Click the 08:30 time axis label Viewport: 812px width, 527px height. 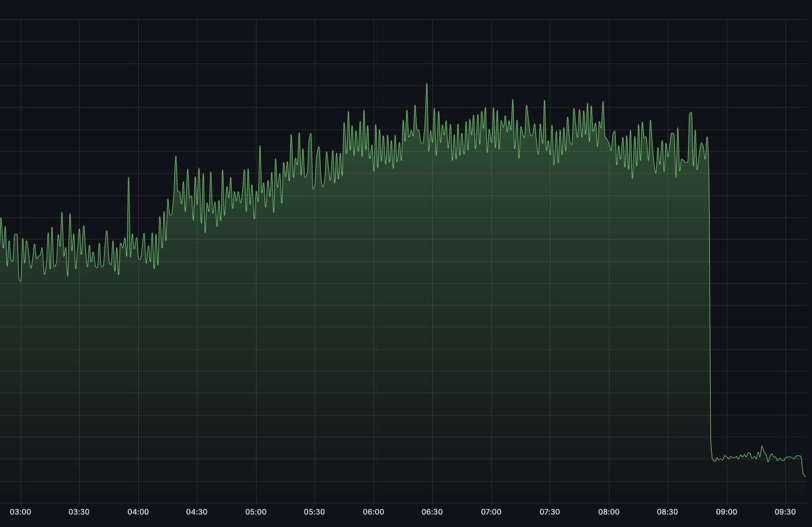pyautogui.click(x=668, y=512)
